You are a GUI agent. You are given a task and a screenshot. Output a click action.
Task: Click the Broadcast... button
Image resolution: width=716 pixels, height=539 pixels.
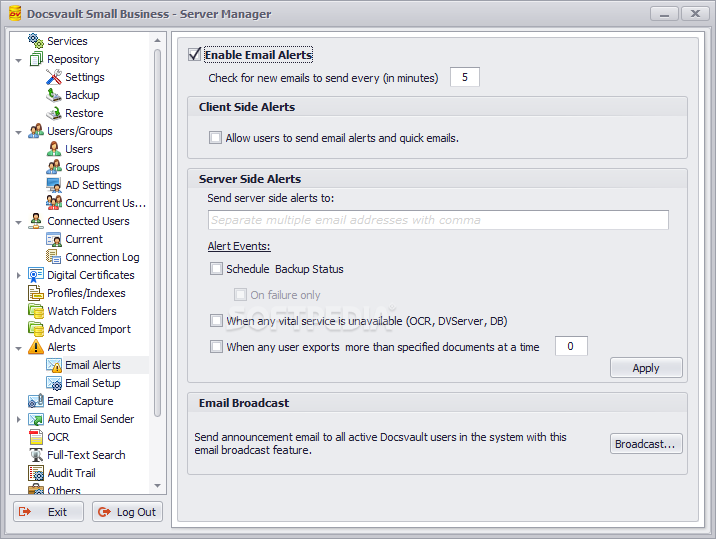pyautogui.click(x=646, y=444)
